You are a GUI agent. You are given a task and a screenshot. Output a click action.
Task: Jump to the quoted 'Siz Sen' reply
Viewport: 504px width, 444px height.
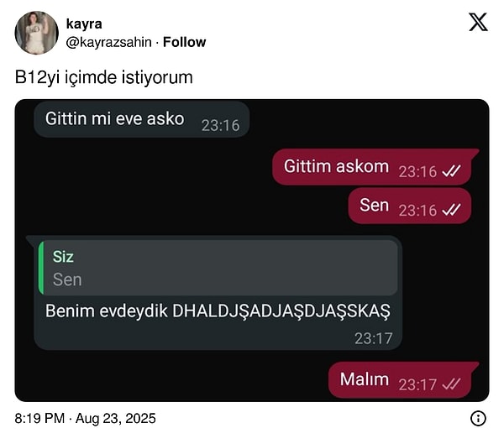pyautogui.click(x=218, y=267)
